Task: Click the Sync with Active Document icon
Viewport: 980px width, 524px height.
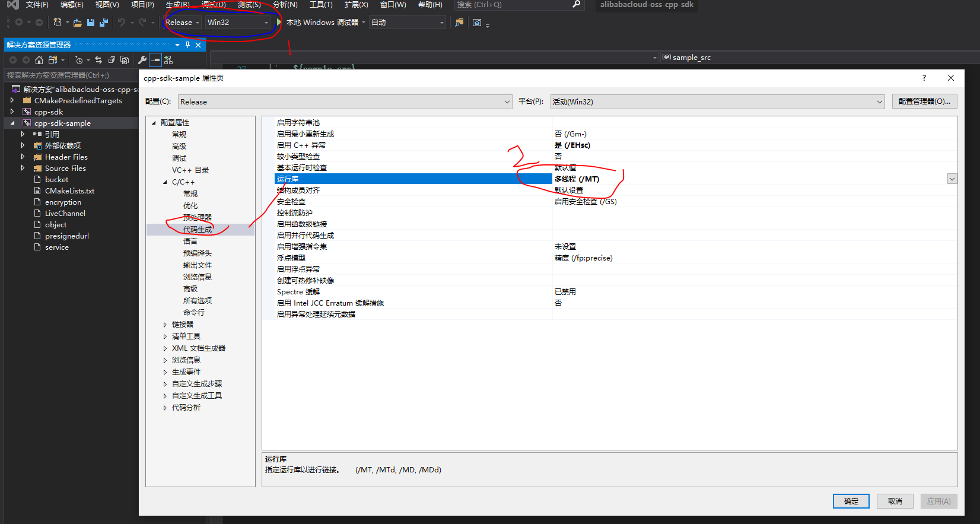Action: (x=98, y=60)
